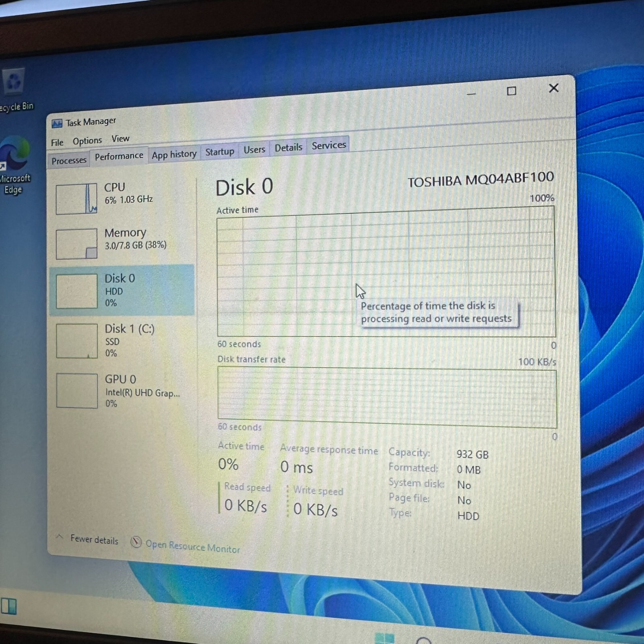Click the 0 MB formatted value
This screenshot has height=644, width=644.
point(469,470)
